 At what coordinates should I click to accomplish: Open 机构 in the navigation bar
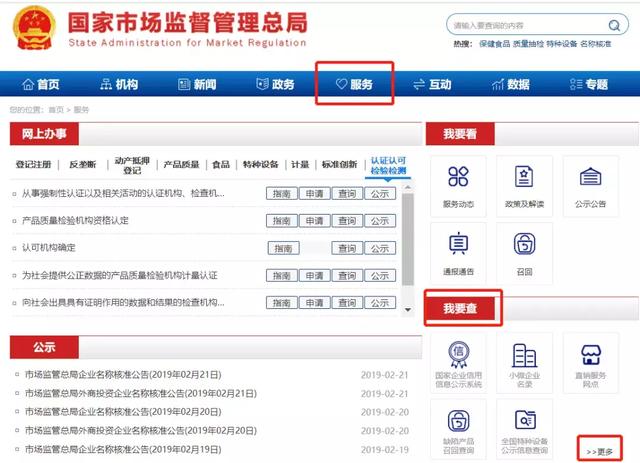pyautogui.click(x=119, y=84)
